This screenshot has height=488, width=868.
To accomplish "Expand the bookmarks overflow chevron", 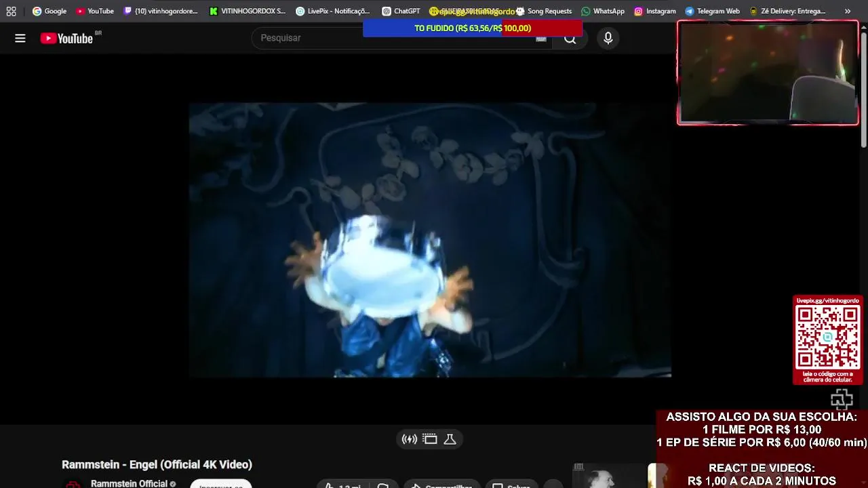I will (x=848, y=11).
